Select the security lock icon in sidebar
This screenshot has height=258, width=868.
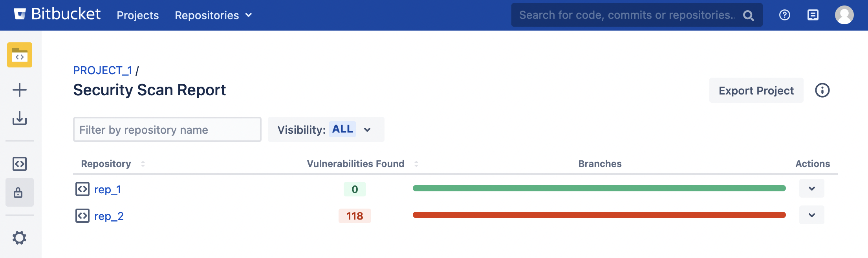click(x=18, y=193)
